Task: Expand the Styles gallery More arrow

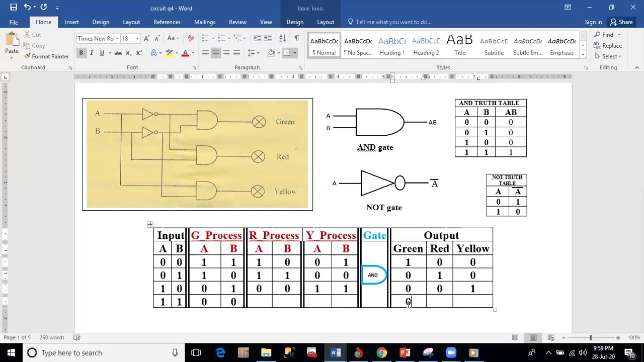Action: click(x=583, y=54)
